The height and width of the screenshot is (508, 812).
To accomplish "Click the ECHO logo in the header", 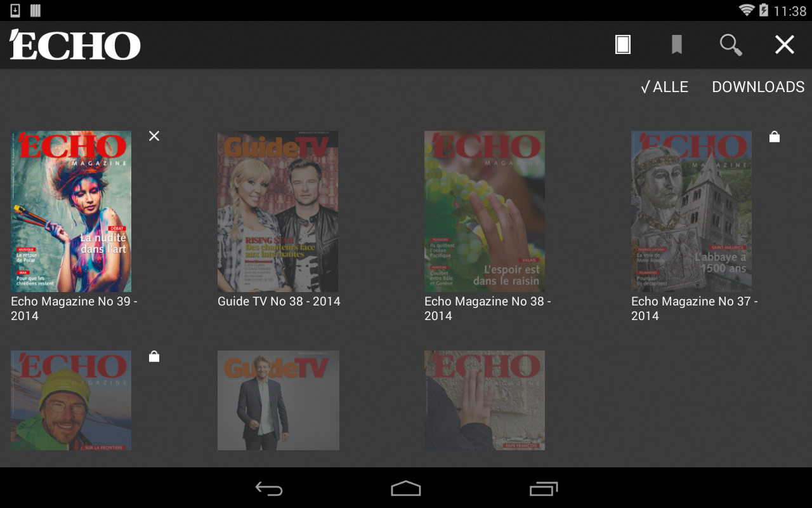I will pos(75,44).
